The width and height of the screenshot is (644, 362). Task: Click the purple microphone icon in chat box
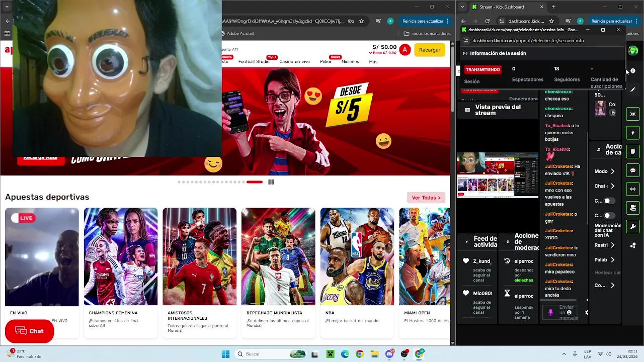(550, 312)
